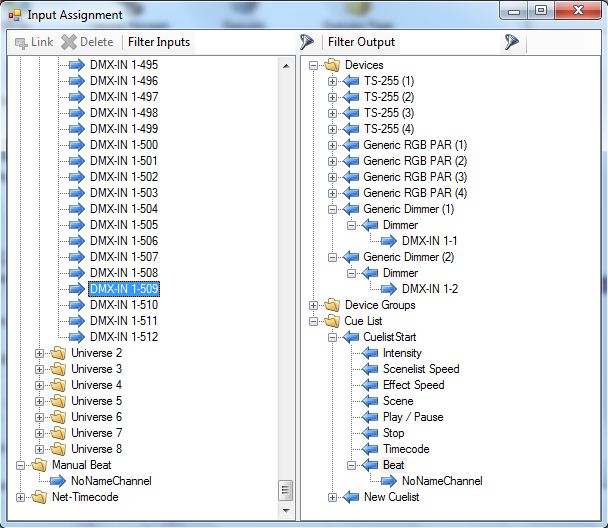Select Play / Pause under CuelistStart

[412, 417]
